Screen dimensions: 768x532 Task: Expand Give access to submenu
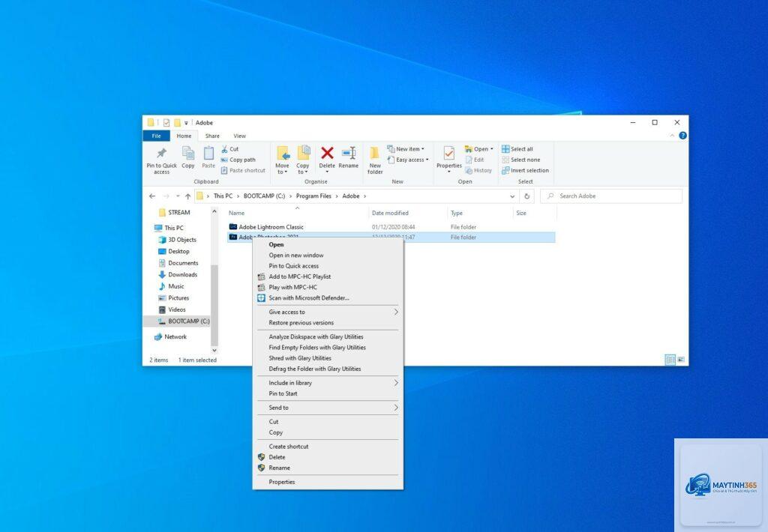(x=328, y=312)
